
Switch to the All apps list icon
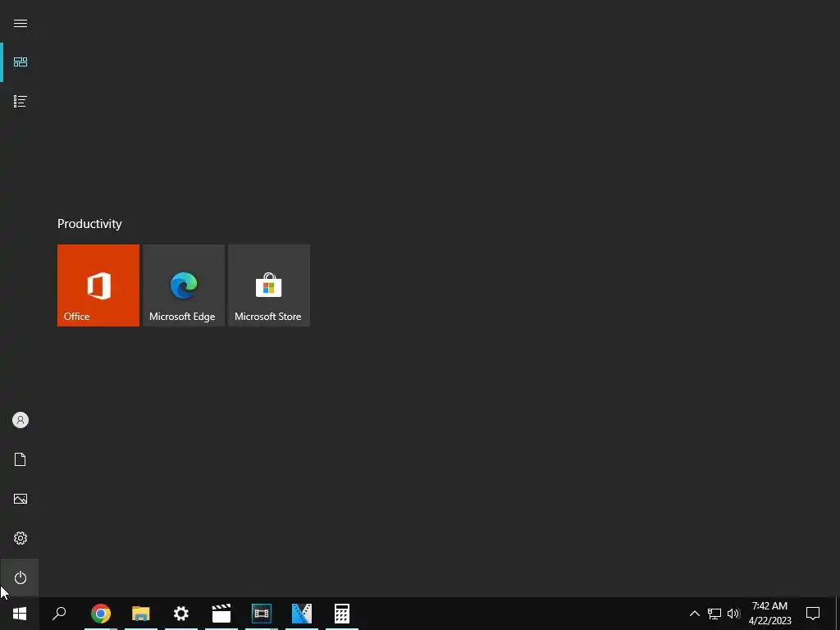(21, 101)
